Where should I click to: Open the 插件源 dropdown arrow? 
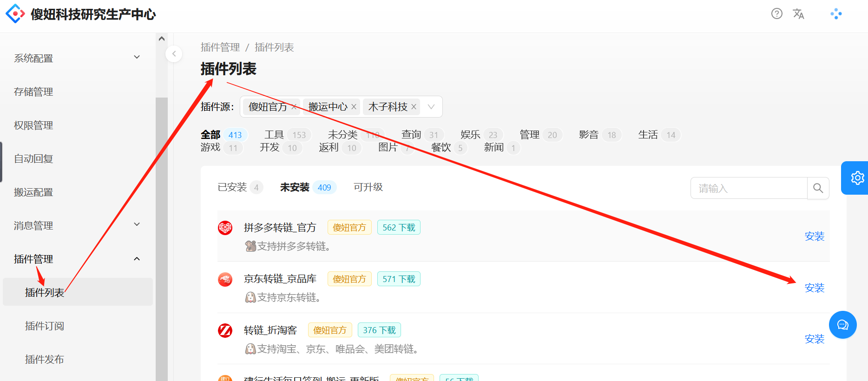431,107
